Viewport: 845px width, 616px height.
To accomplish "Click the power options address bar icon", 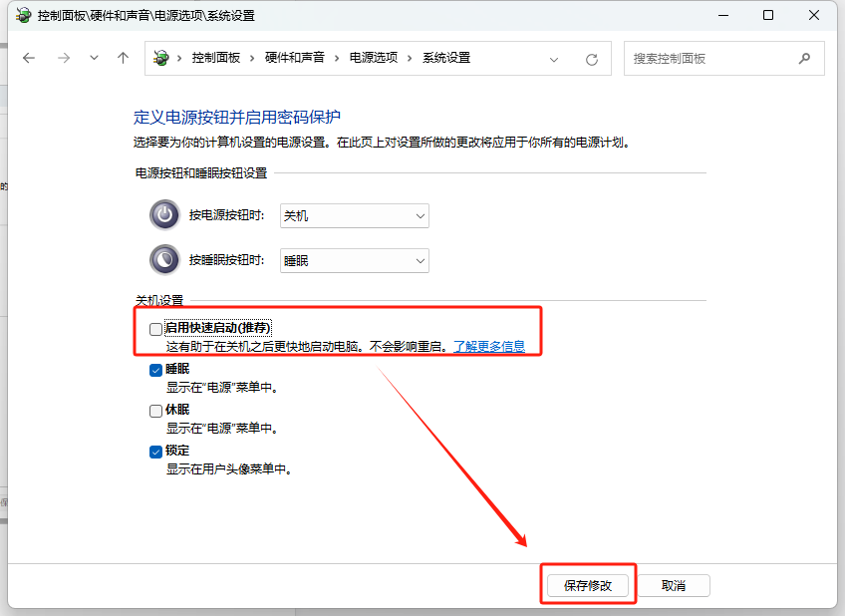I will coord(161,58).
